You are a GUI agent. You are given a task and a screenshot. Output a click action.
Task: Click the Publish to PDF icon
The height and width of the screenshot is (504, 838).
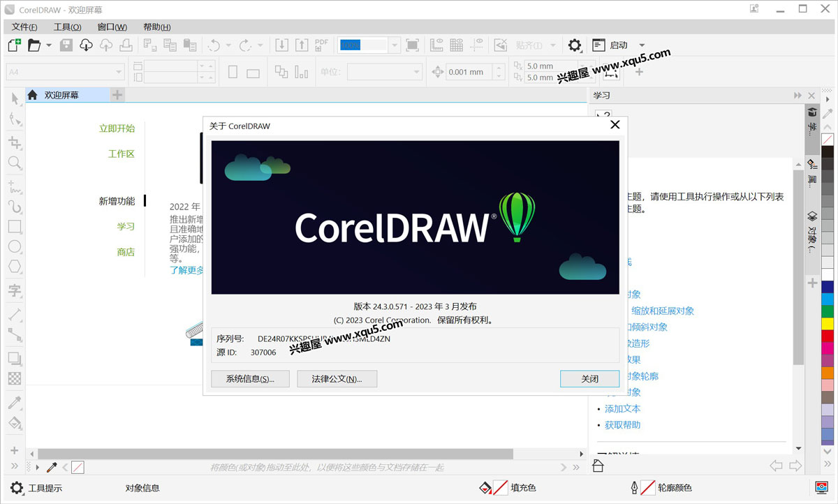[x=321, y=45]
